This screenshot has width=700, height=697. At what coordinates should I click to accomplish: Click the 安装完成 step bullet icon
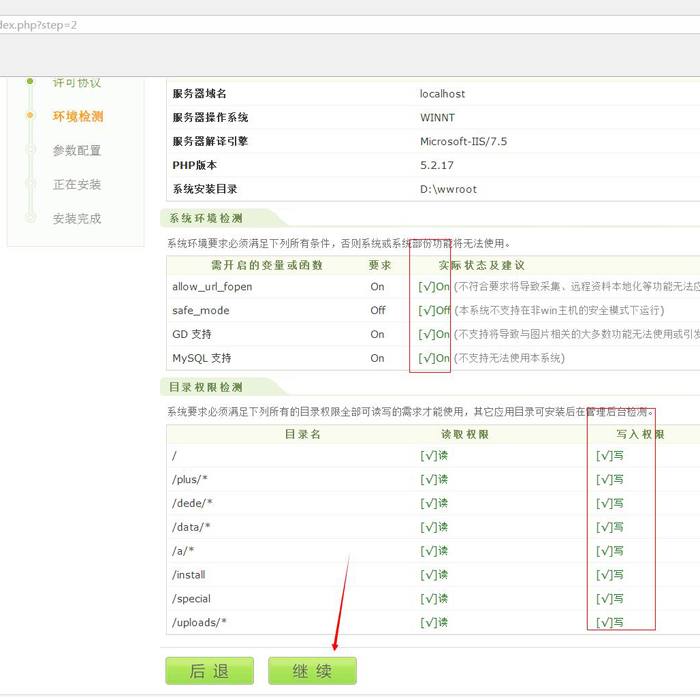(31, 218)
